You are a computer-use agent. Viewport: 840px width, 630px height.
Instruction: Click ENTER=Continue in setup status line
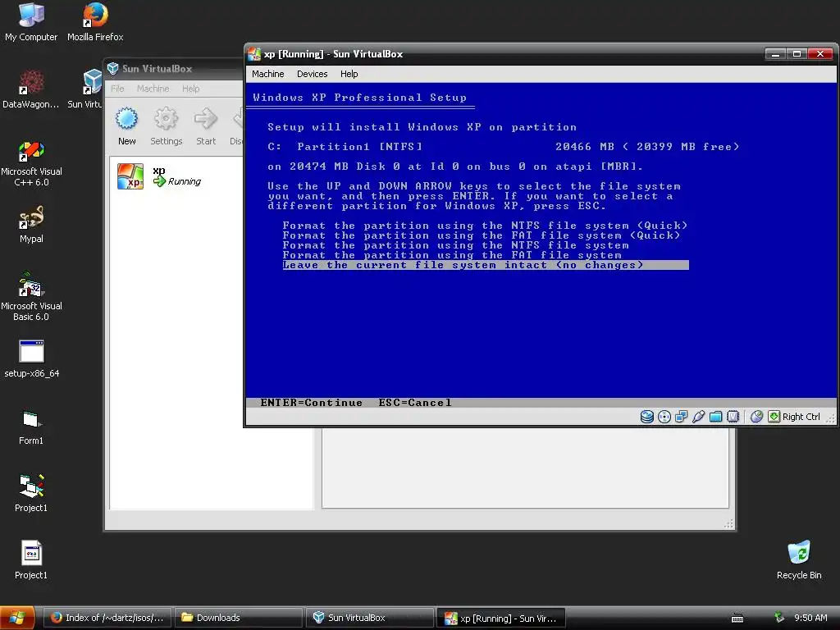pos(311,403)
